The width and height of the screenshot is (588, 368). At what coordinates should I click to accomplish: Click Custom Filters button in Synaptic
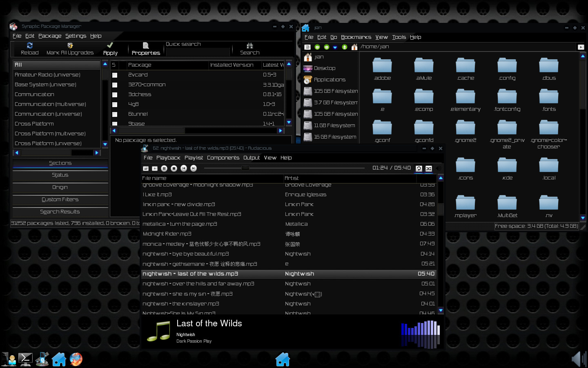click(60, 200)
